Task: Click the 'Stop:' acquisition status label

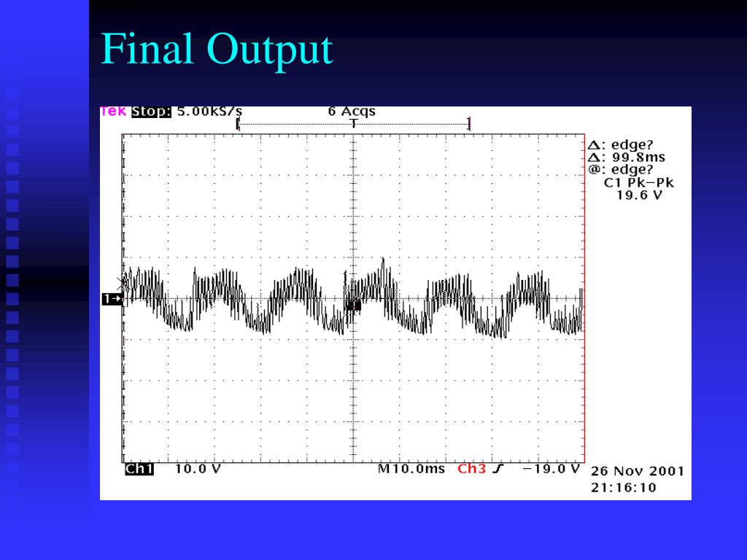Action: tap(151, 112)
